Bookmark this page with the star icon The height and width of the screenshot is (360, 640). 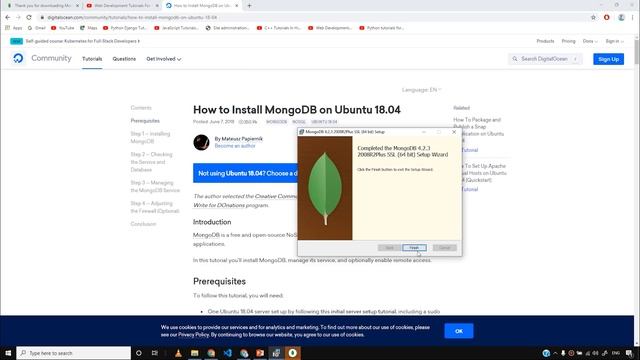593,17
